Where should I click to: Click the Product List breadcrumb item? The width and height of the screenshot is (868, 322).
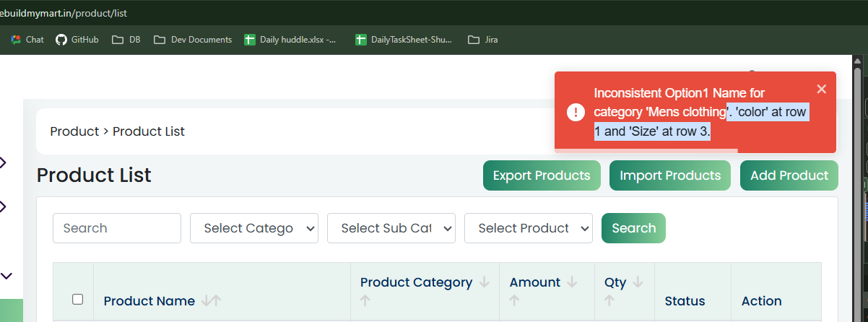click(149, 131)
